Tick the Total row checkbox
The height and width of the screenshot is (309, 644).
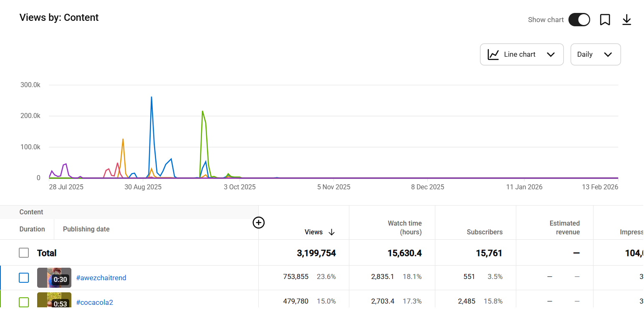[24, 253]
